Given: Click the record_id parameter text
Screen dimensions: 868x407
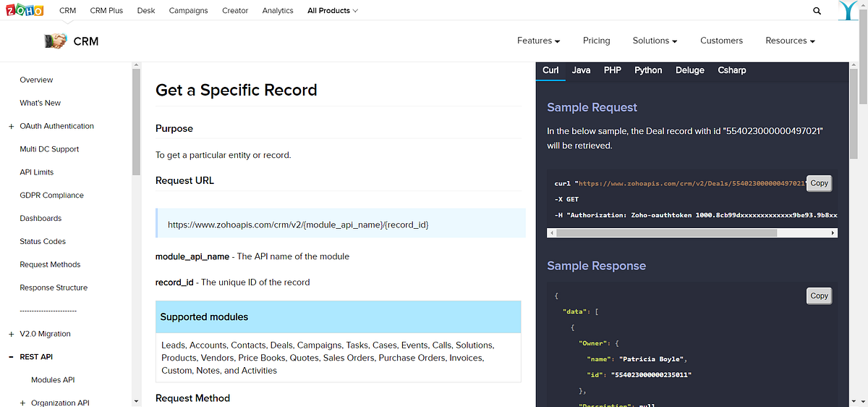Looking at the screenshot, I should [x=174, y=282].
